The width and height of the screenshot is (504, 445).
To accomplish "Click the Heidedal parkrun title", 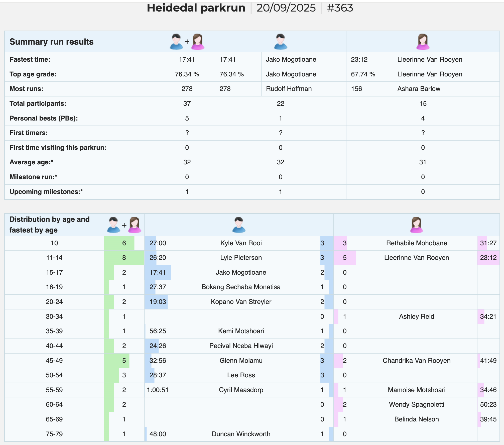I will [x=196, y=8].
